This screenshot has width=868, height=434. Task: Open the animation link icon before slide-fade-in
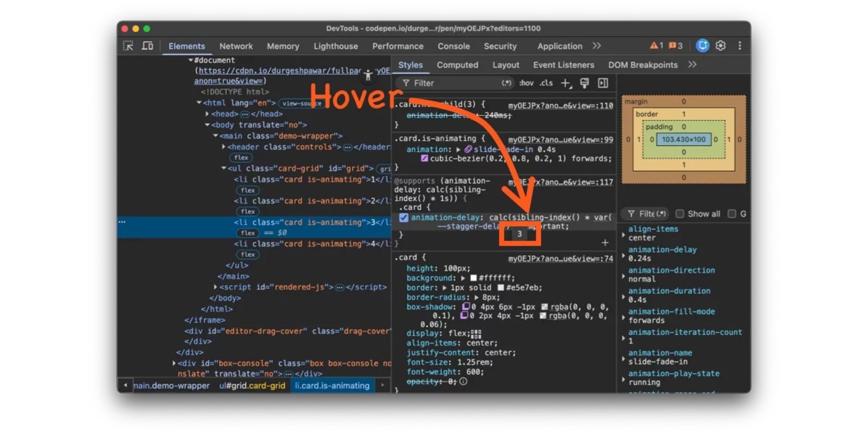pos(468,149)
